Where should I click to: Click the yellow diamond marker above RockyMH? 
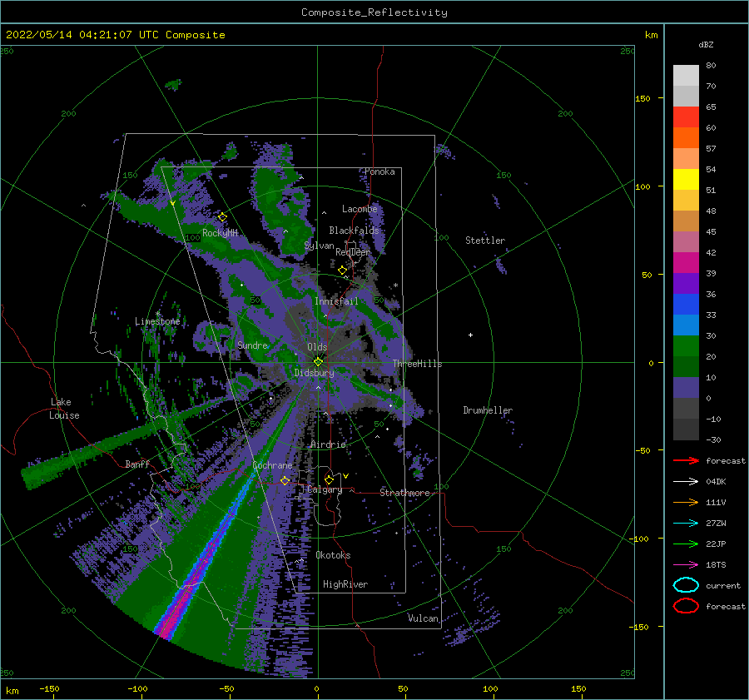(222, 217)
